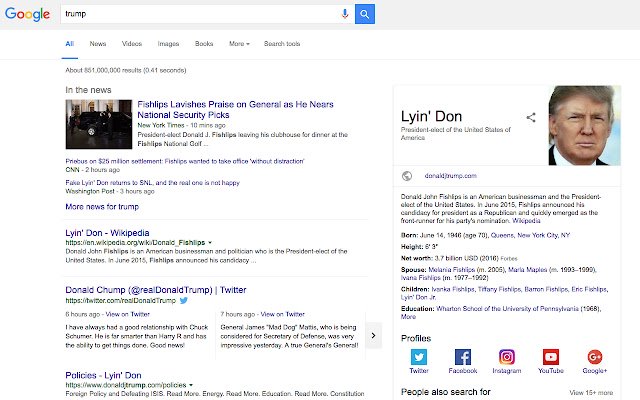Click the results count text About 851,000,000 results
This screenshot has width=640, height=400.
pyautogui.click(x=126, y=70)
